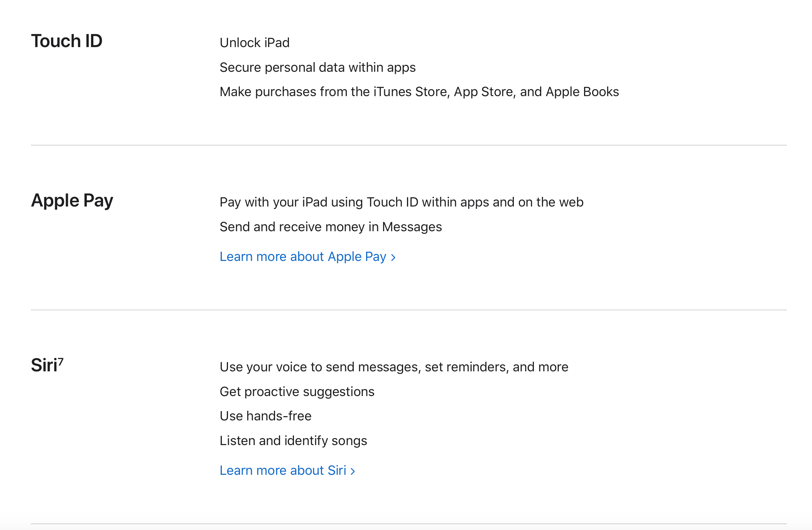Click the Secure personal data within apps line
Image resolution: width=812 pixels, height=530 pixels.
pyautogui.click(x=317, y=68)
